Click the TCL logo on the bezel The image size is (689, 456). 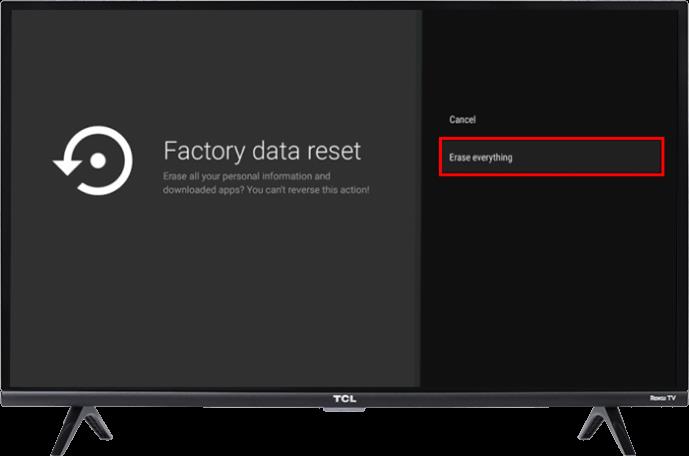[x=344, y=398]
